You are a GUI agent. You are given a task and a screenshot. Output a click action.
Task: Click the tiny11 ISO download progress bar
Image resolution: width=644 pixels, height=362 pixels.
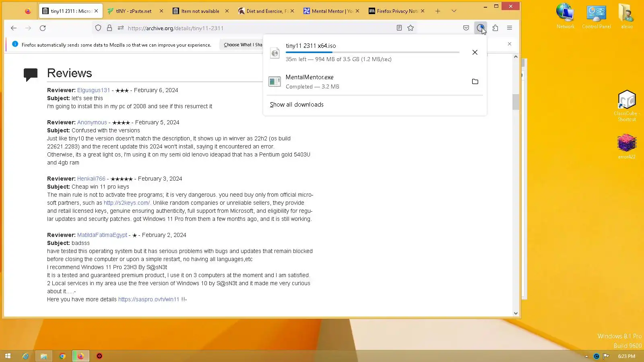click(372, 52)
